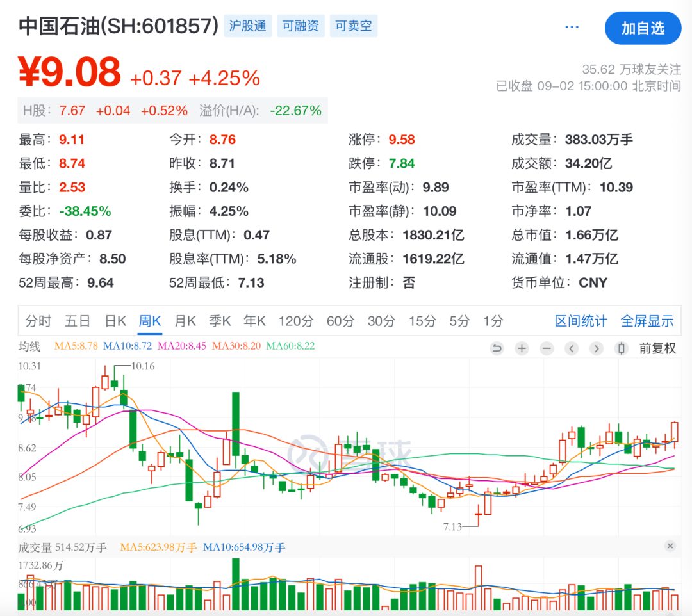Click the 市盈率(TTM) value 10.39
Viewport: 692px width, 616px height.
point(616,188)
